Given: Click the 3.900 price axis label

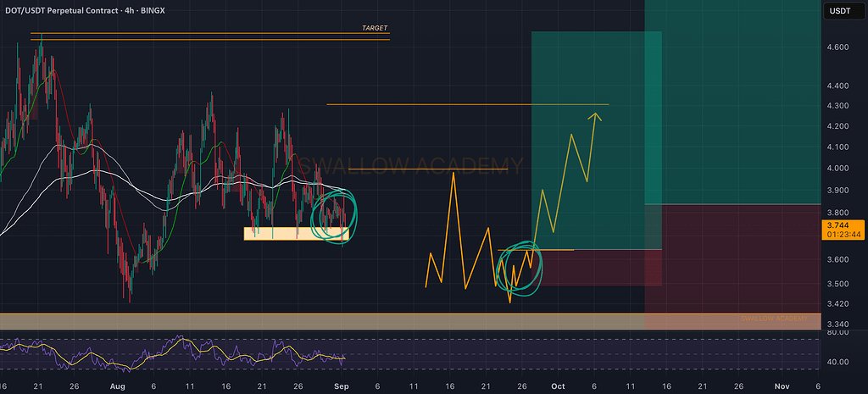Looking at the screenshot, I should click(x=838, y=191).
